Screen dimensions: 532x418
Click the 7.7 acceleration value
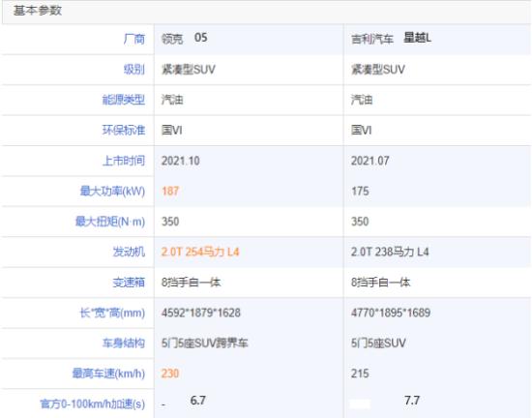(412, 401)
